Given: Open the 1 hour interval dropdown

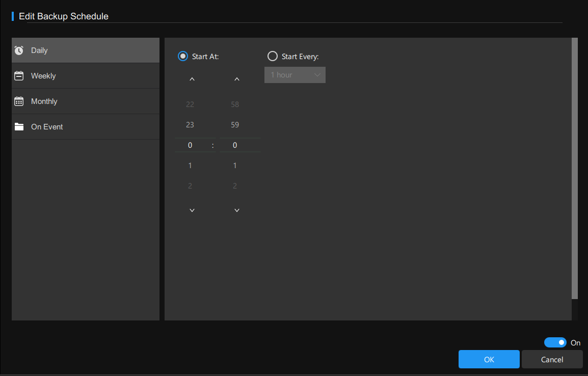Looking at the screenshot, I should coord(295,75).
